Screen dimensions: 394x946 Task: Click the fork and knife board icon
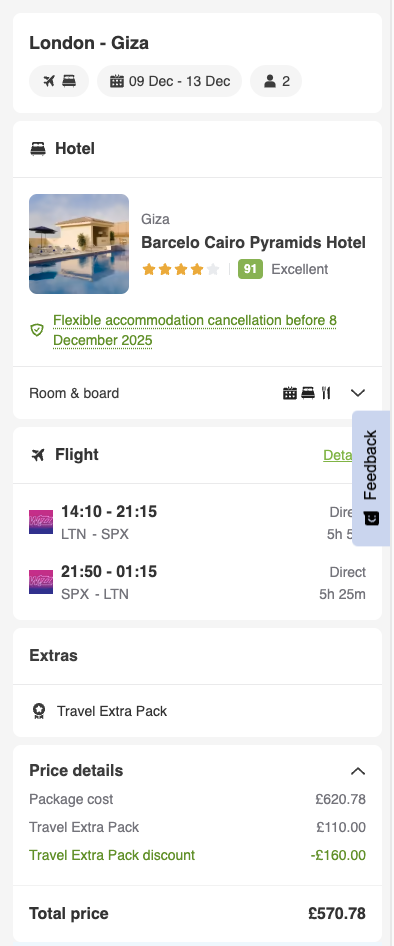pos(326,393)
